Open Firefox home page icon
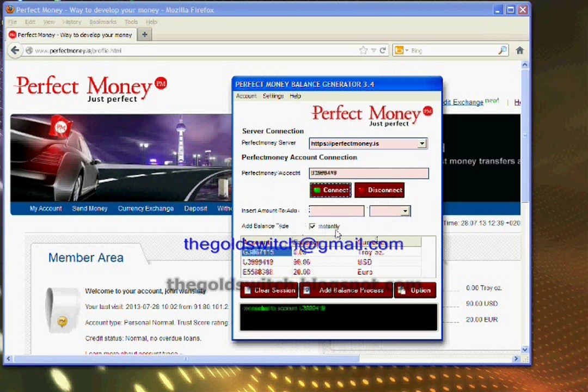The height and width of the screenshot is (392, 588). 520,50
